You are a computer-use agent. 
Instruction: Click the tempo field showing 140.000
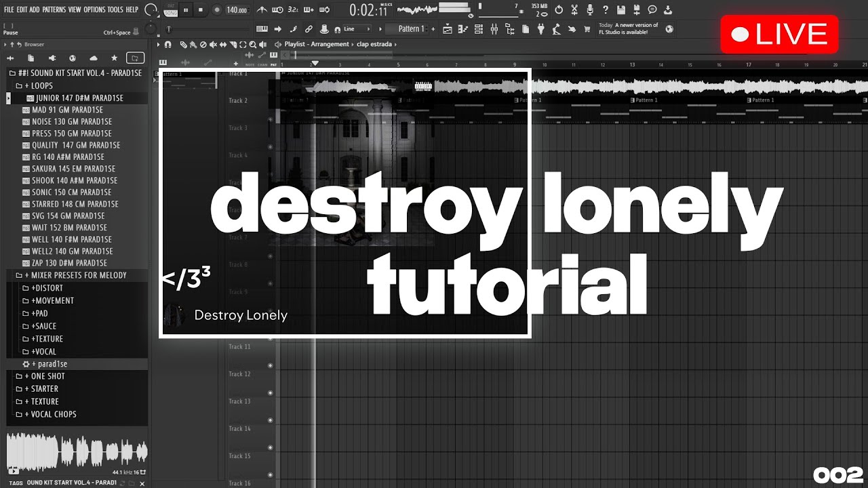237,9
